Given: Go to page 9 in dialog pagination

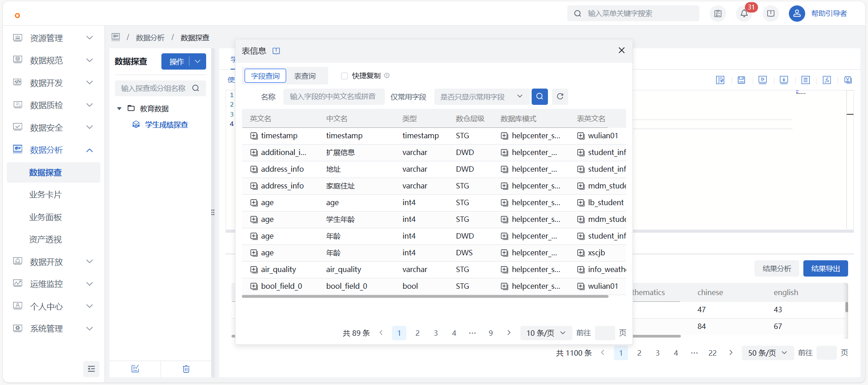Looking at the screenshot, I should [491, 333].
